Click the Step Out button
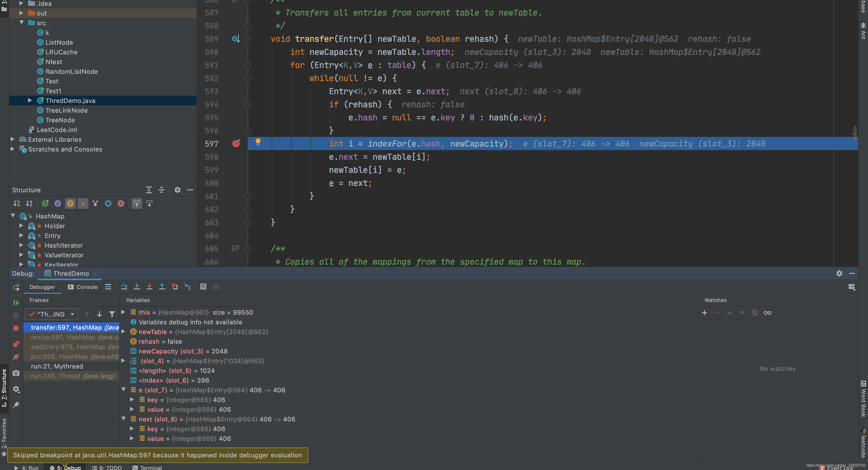Image resolution: width=868 pixels, height=470 pixels. click(x=162, y=286)
